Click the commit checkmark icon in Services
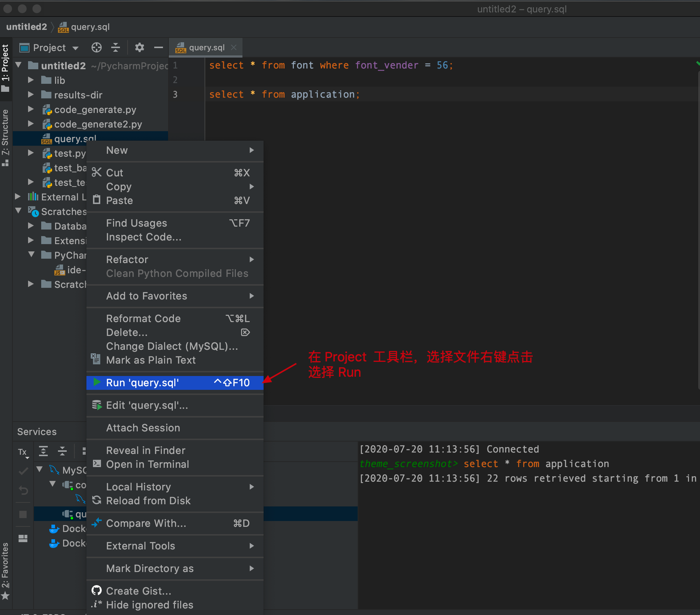Screen dimensions: 700x615 (x=23, y=471)
